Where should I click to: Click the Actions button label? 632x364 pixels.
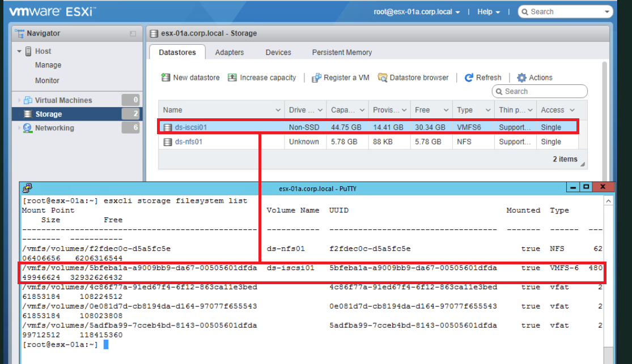pyautogui.click(x=541, y=78)
